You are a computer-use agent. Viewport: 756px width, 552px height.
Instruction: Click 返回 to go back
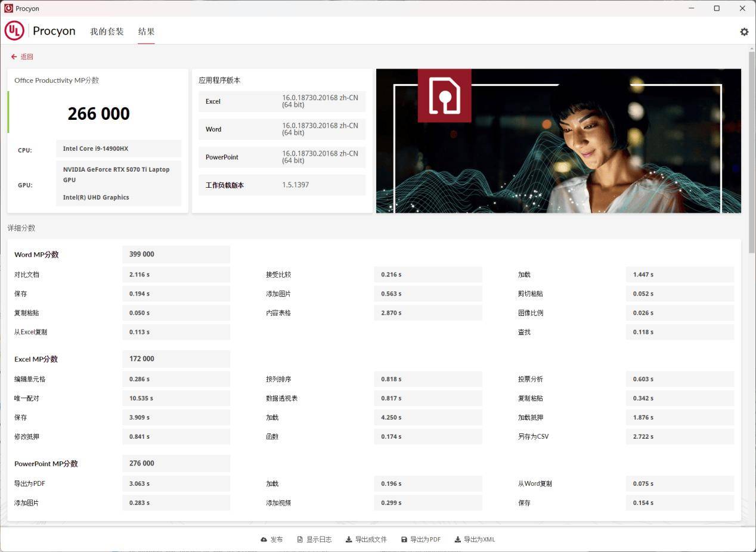(26, 57)
